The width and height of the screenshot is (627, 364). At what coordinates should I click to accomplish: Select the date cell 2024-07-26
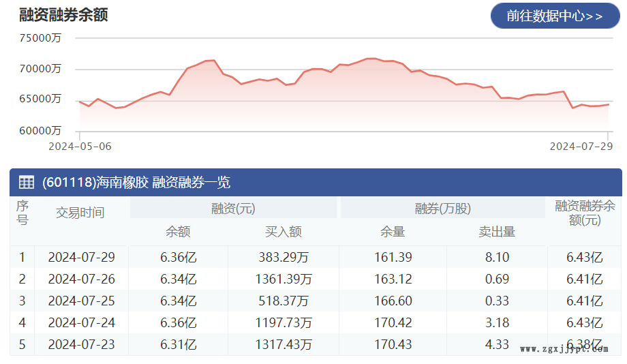pyautogui.click(x=82, y=279)
